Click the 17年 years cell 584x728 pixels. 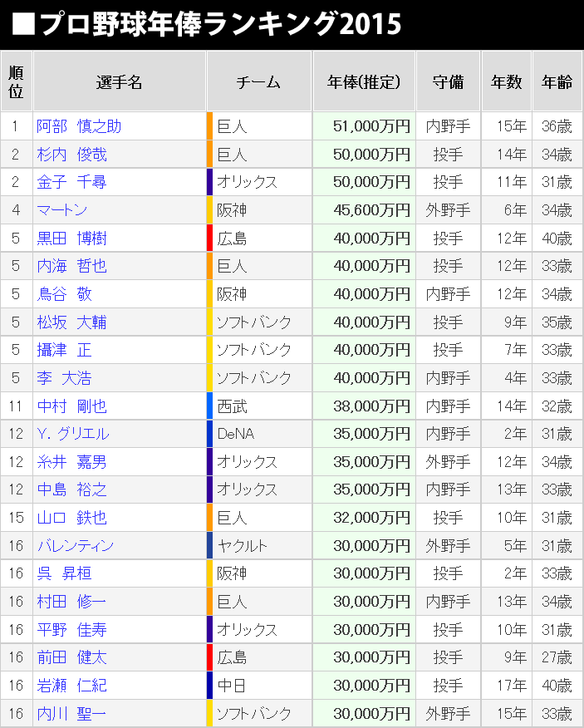(507, 686)
